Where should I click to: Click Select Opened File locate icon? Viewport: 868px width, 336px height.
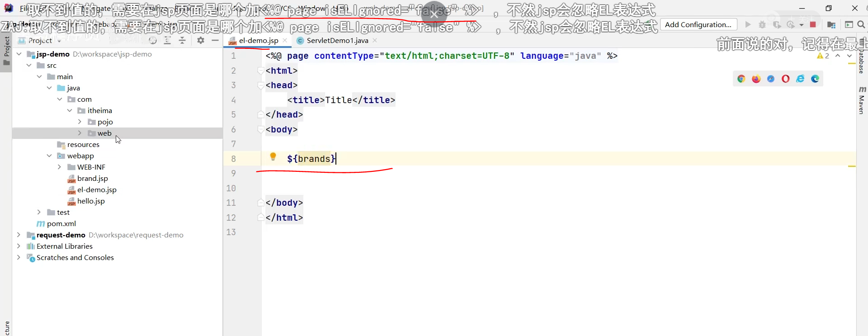(153, 40)
